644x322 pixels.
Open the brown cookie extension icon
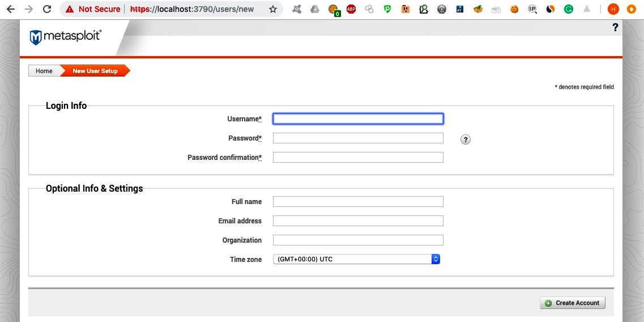514,9
